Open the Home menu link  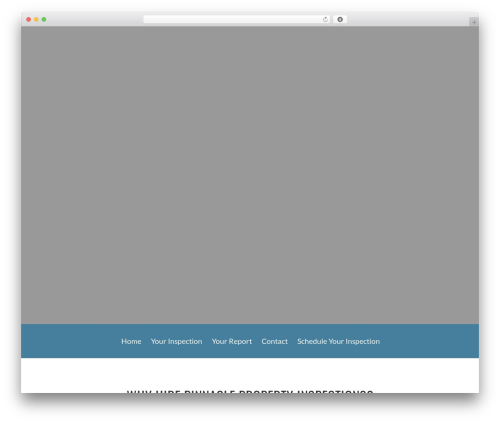click(x=131, y=341)
